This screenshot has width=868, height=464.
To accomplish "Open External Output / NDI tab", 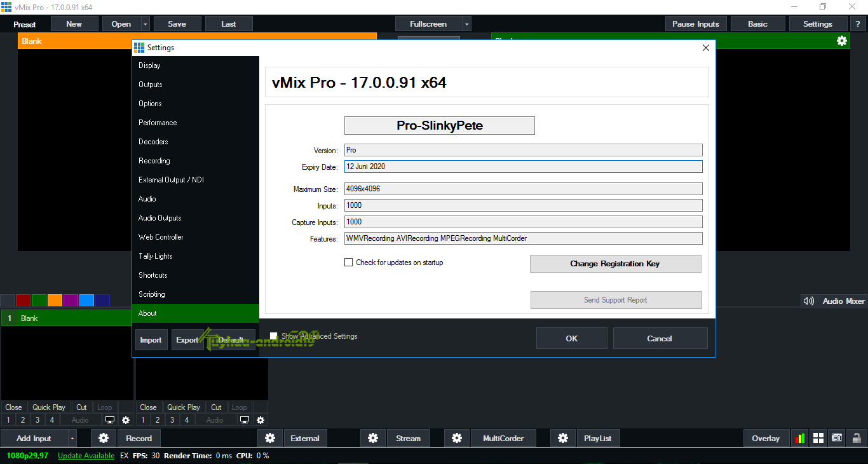I will pyautogui.click(x=196, y=180).
